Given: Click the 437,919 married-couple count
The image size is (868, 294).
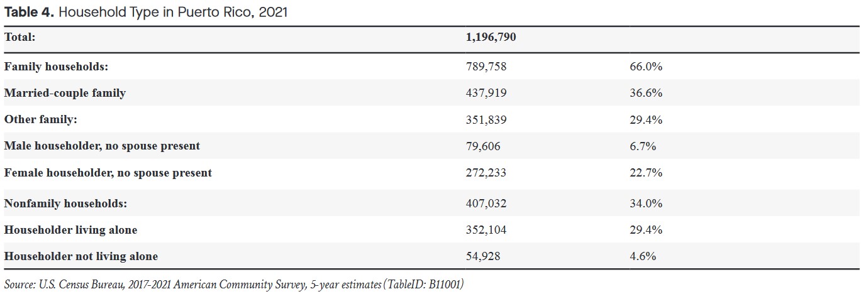Looking at the screenshot, I should click(x=486, y=93).
